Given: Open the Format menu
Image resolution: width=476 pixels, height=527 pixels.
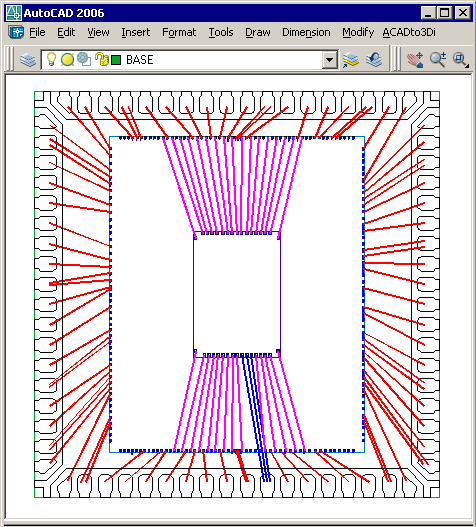Looking at the screenshot, I should (179, 32).
